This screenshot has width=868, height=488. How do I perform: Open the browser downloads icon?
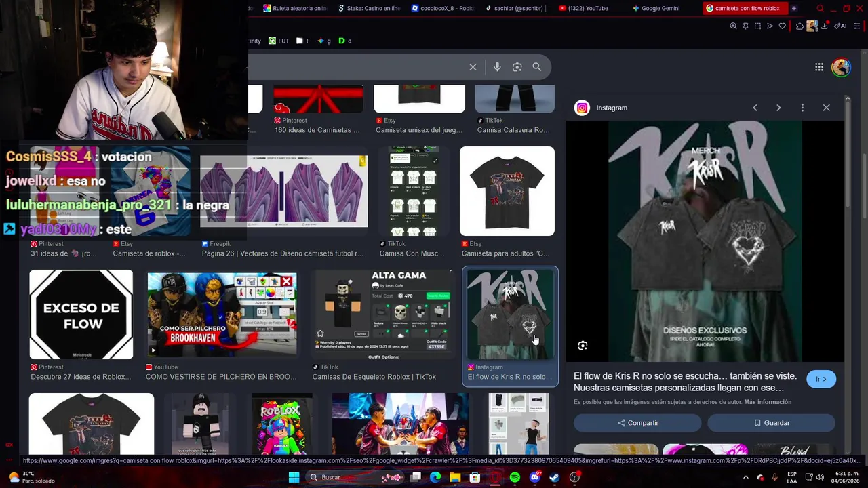click(x=825, y=26)
